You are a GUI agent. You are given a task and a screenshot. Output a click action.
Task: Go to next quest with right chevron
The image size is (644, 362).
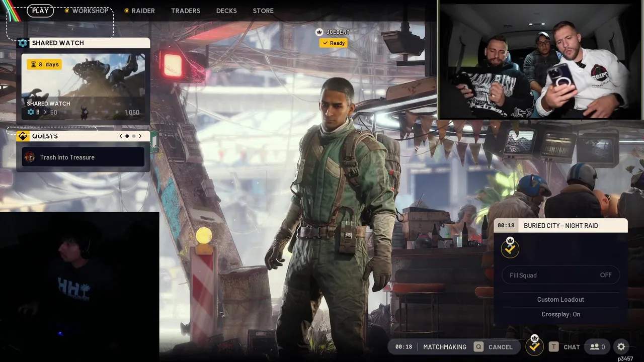140,136
